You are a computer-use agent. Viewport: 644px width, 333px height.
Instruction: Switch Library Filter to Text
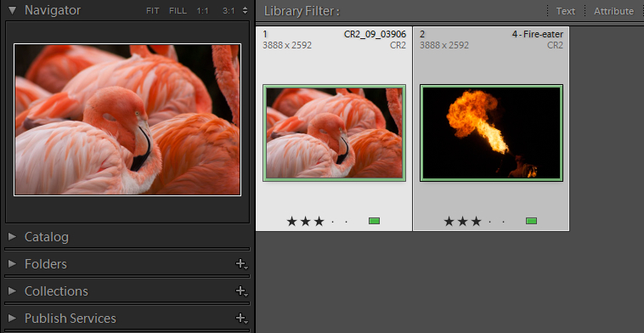click(566, 11)
